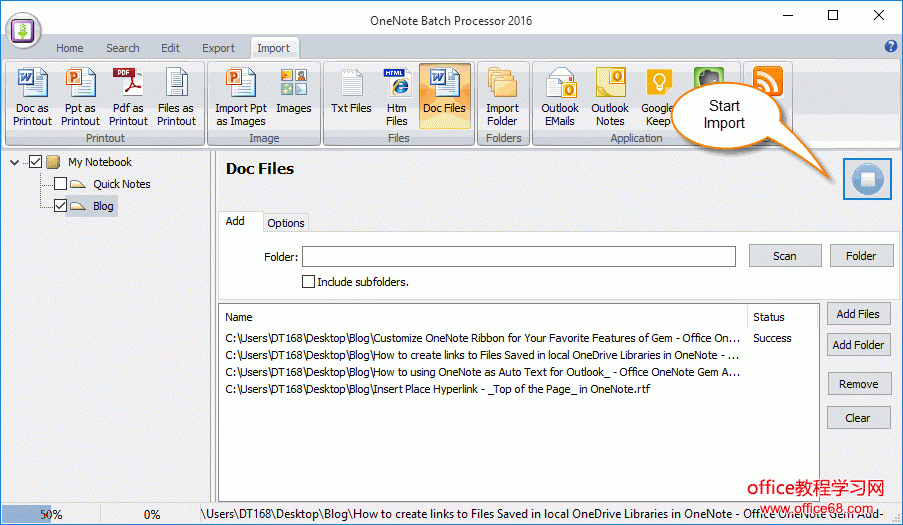Collapse the My Notebook tree node
This screenshot has height=525, width=903.
[x=14, y=162]
